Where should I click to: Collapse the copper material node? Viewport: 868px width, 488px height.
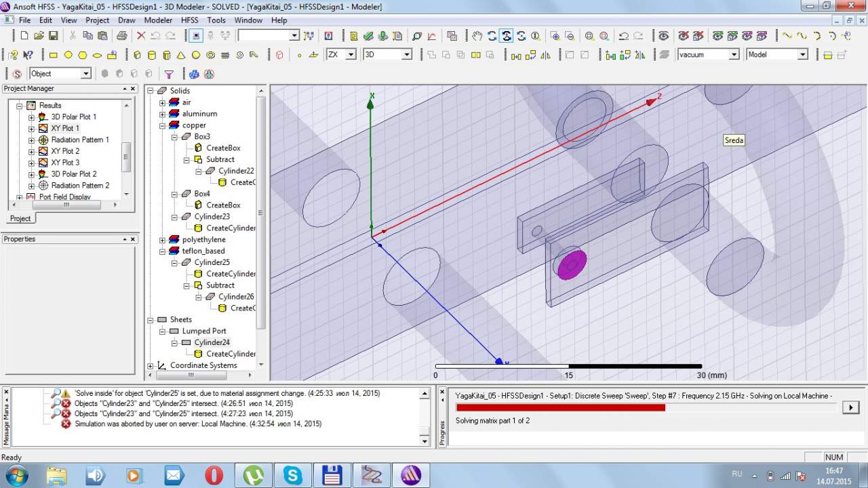click(162, 125)
